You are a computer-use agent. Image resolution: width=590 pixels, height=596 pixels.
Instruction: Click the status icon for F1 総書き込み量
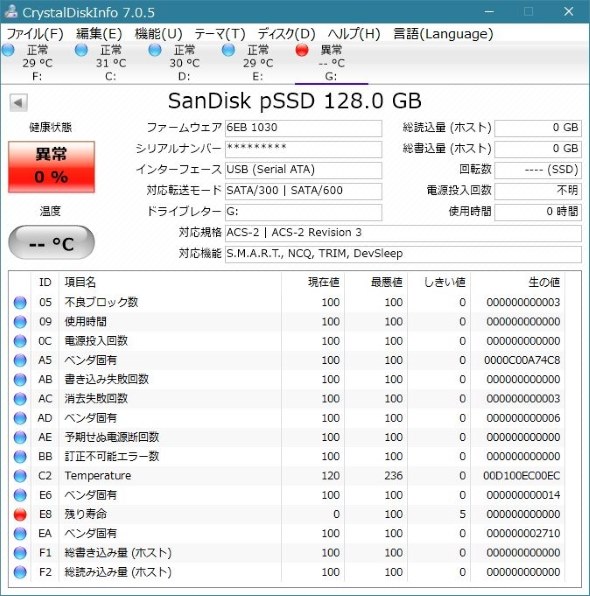pyautogui.click(x=20, y=553)
